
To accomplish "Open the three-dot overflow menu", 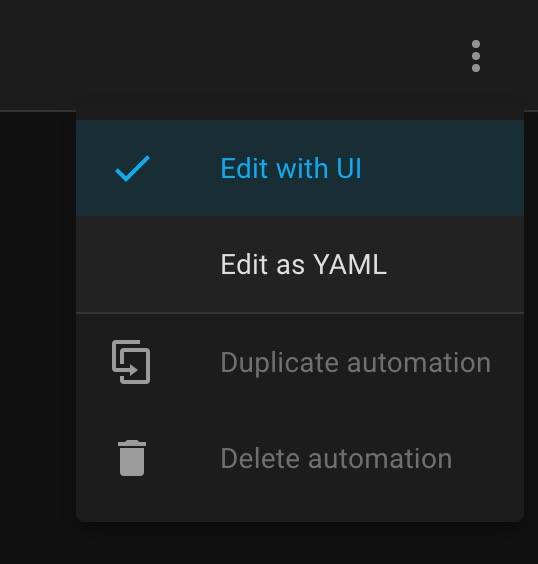I will (476, 56).
